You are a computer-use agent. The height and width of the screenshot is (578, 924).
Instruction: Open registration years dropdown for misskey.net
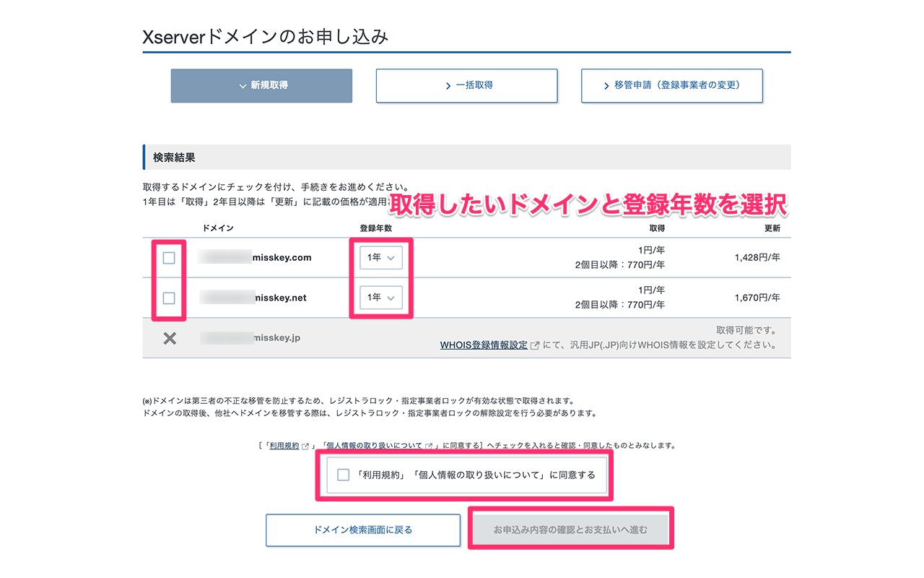click(x=381, y=298)
